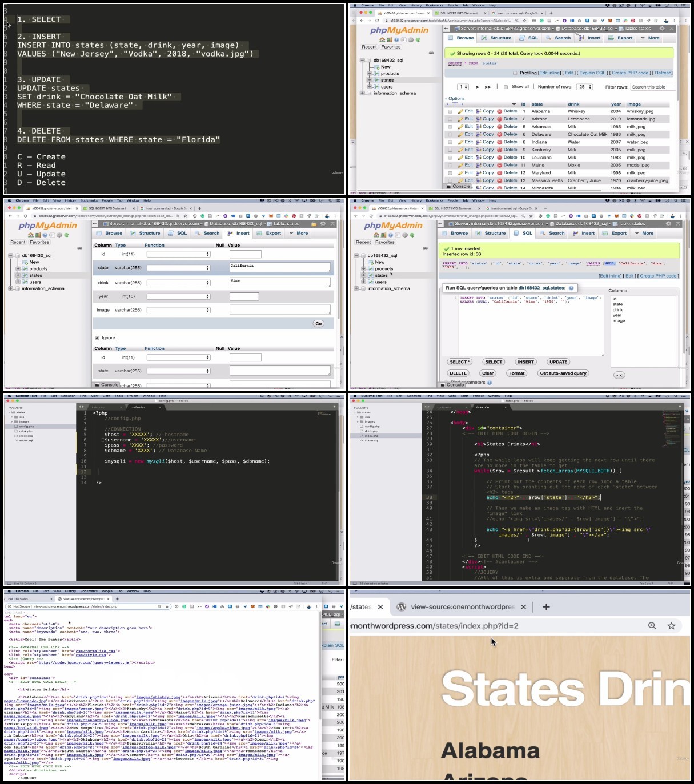
Task: Click plus new-tab icon in zoomed States Drinks browser
Action: pos(546,606)
